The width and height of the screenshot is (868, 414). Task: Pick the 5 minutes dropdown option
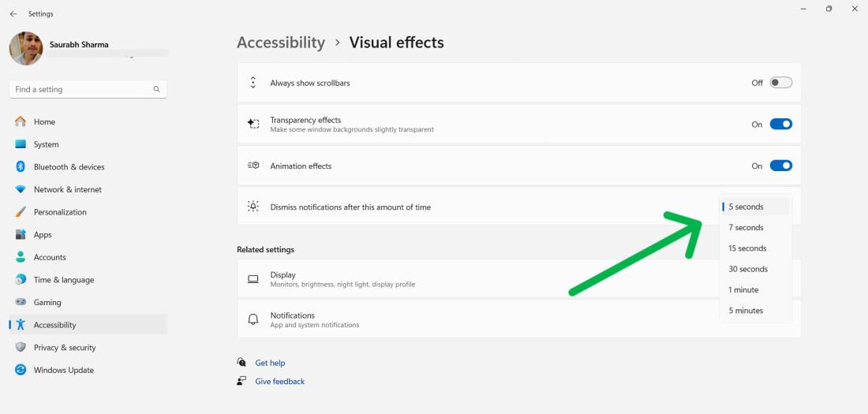(746, 311)
